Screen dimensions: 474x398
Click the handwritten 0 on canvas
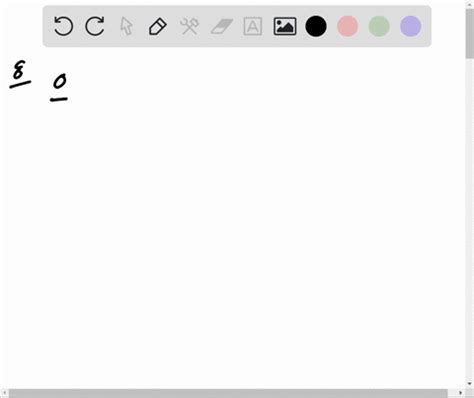(x=60, y=81)
